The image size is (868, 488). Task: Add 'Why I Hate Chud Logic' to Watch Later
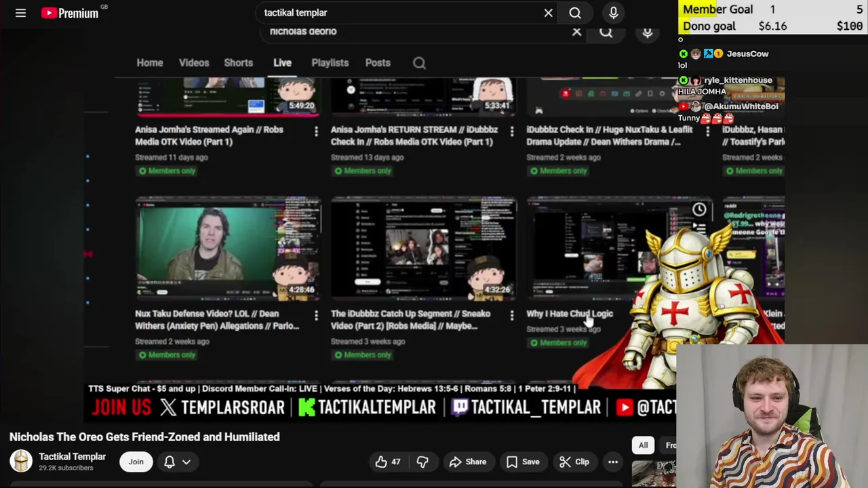(x=699, y=209)
